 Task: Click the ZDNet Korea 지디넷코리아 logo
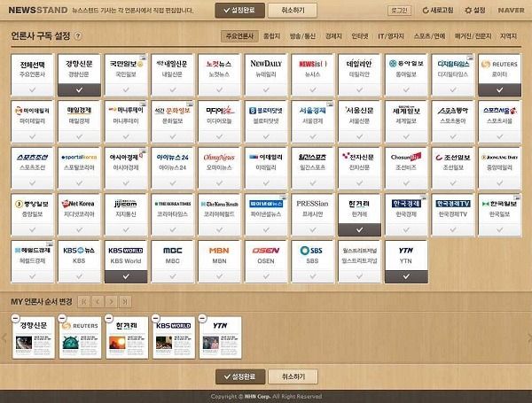[78, 204]
